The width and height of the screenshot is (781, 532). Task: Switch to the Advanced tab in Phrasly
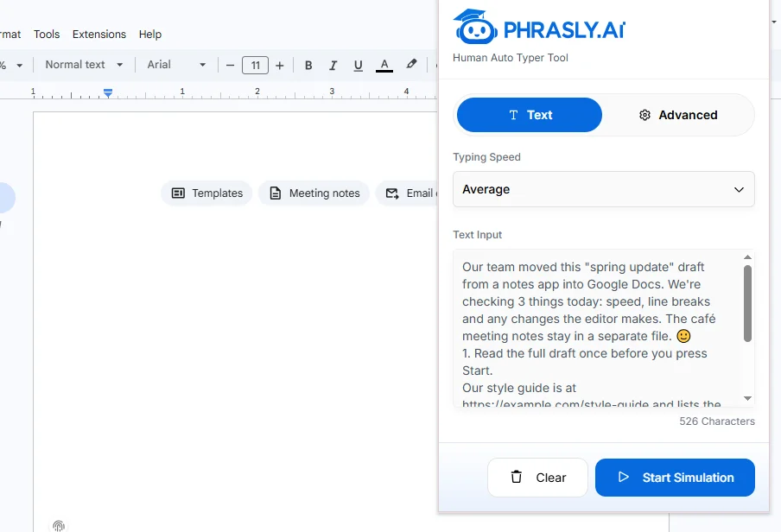point(678,115)
